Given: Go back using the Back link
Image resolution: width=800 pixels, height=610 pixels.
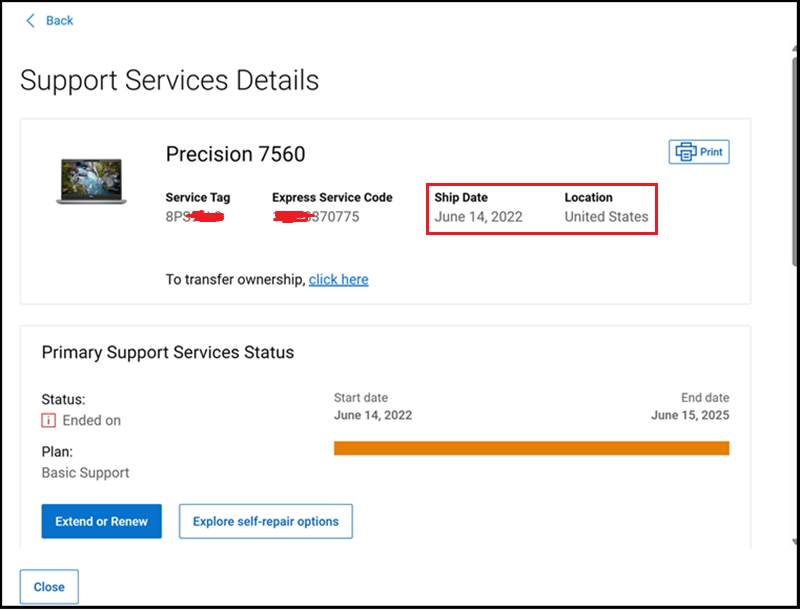Looking at the screenshot, I should pos(49,20).
